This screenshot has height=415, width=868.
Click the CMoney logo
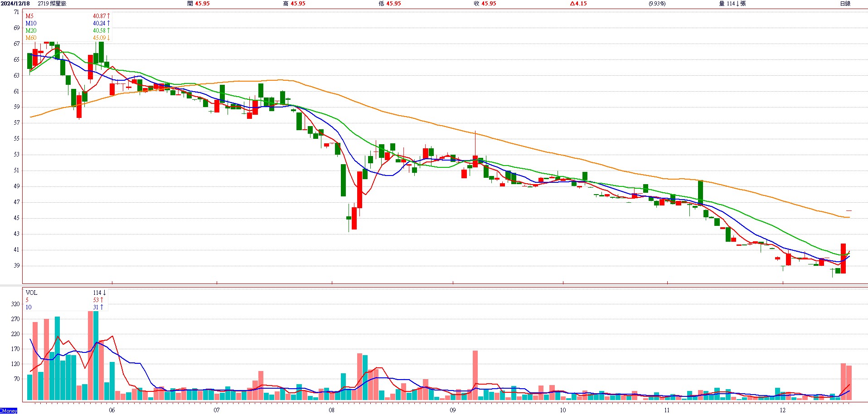tap(9, 411)
